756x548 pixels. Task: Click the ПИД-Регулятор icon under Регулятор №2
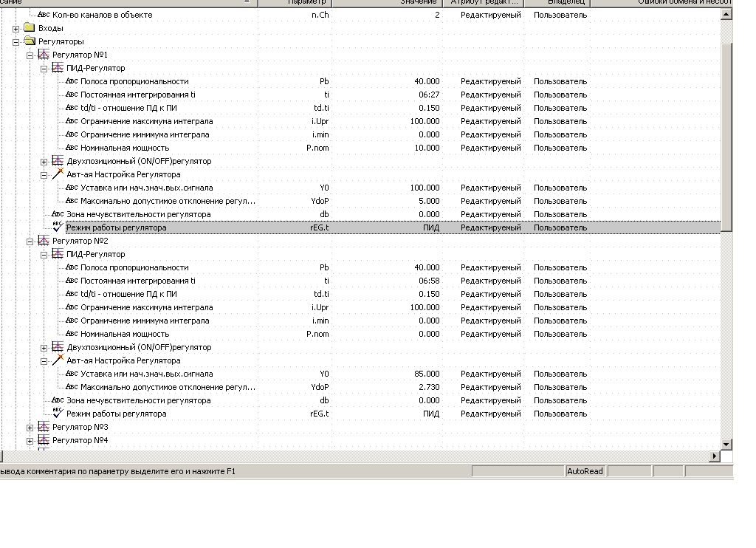58,254
